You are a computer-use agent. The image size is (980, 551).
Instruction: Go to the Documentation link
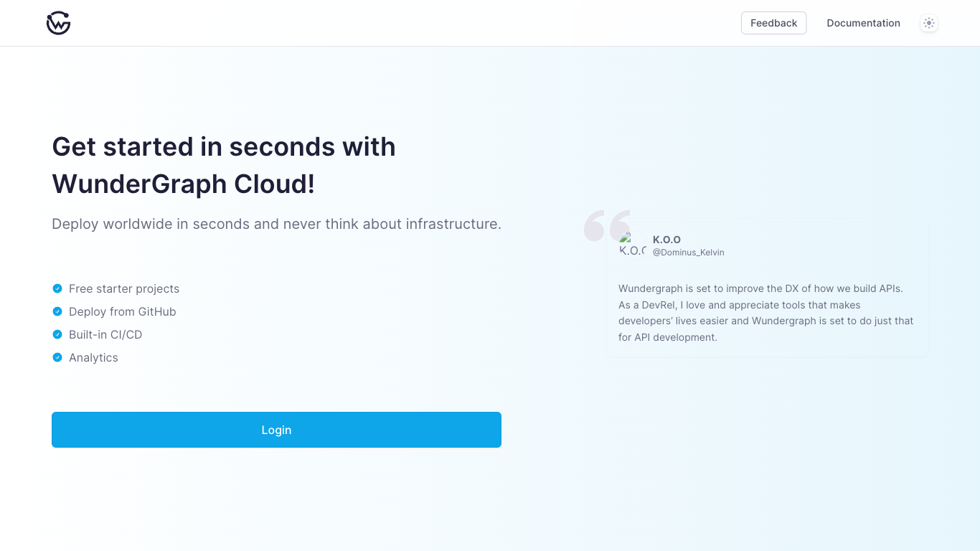863,23
